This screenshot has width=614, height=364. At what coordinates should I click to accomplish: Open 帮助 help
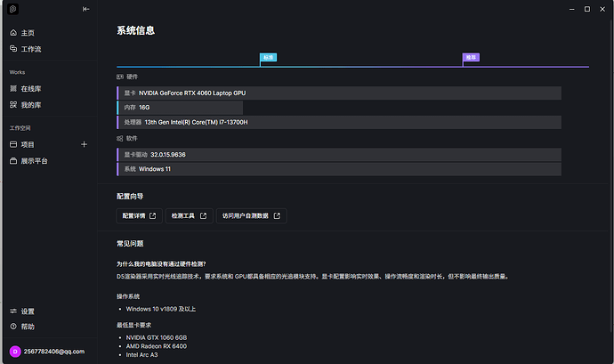pos(22,327)
